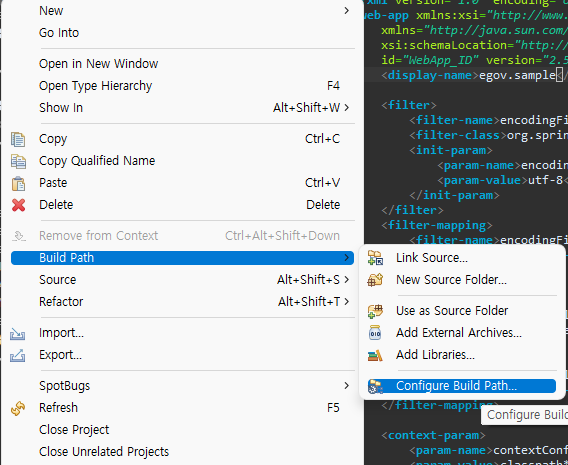Expand the SpotBugs submenu arrow
This screenshot has height=465, width=568.
click(x=347, y=386)
